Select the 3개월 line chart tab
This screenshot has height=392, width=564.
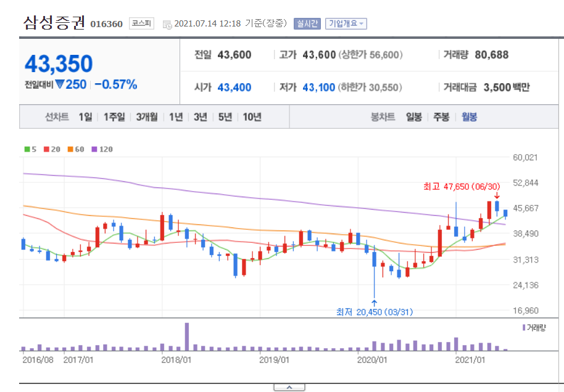(147, 116)
